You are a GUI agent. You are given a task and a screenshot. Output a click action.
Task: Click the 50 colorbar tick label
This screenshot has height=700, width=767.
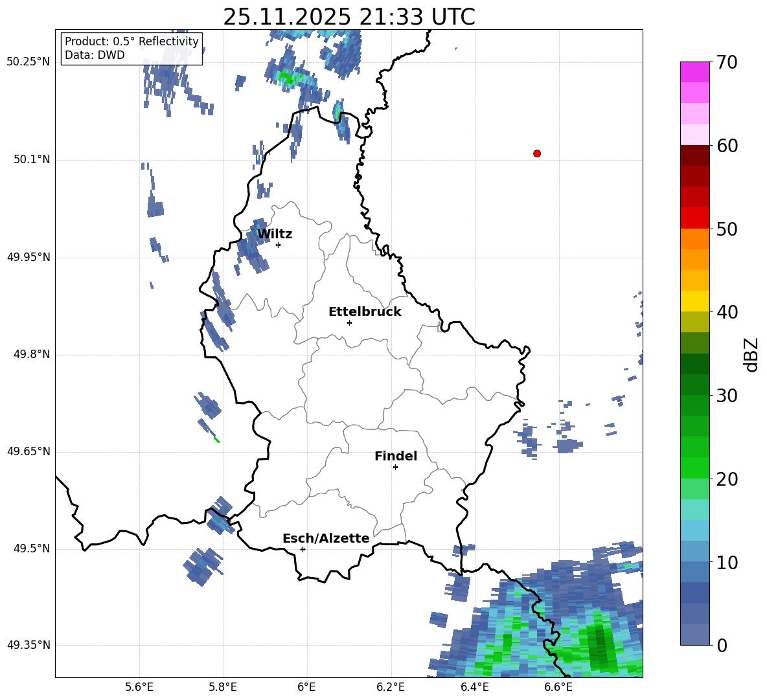(727, 229)
